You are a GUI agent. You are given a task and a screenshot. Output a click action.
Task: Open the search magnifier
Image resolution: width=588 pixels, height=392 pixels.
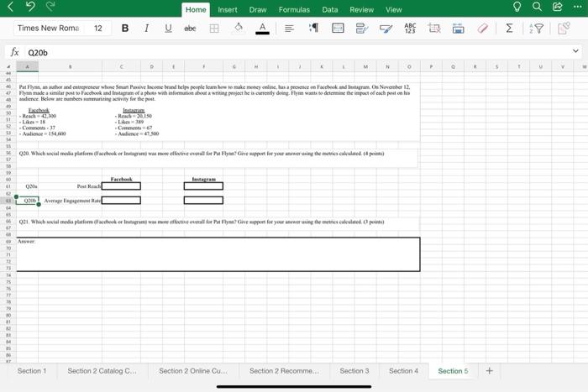[538, 7]
